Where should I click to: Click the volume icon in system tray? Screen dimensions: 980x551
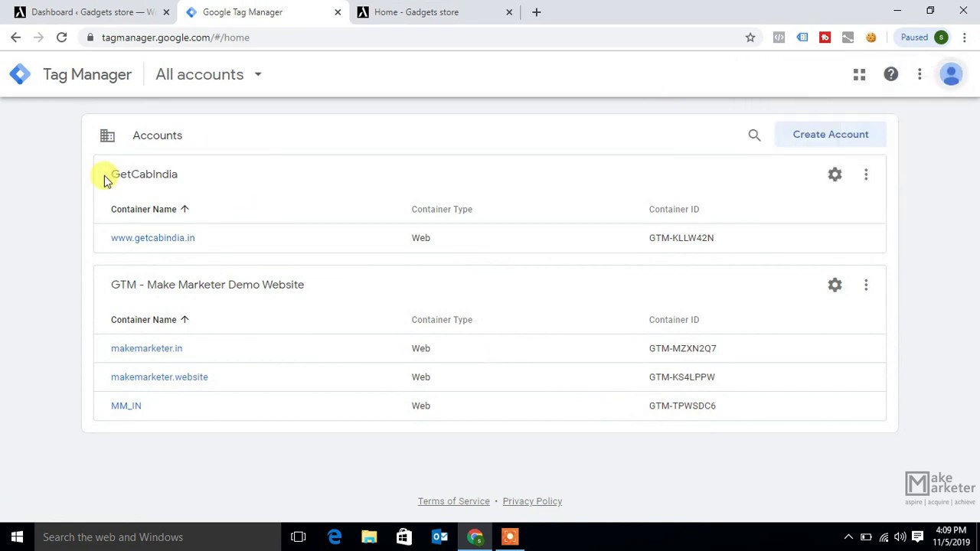point(900,537)
